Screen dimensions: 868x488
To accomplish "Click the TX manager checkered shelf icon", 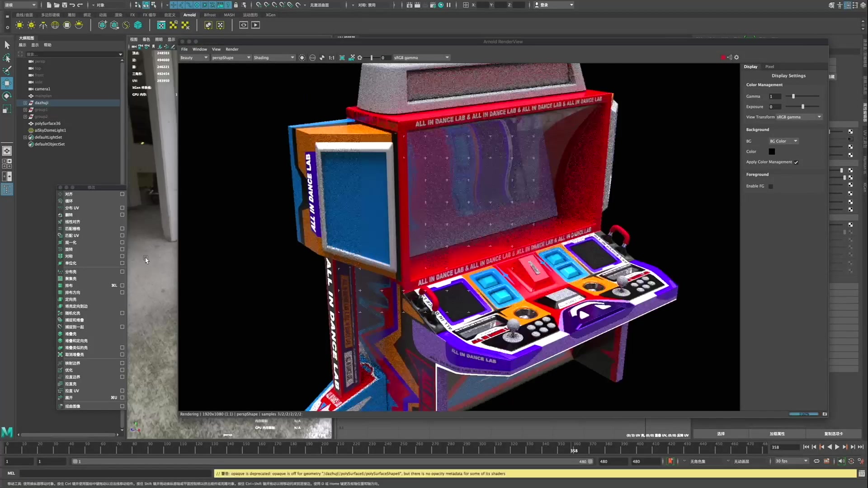I will pos(161,25).
